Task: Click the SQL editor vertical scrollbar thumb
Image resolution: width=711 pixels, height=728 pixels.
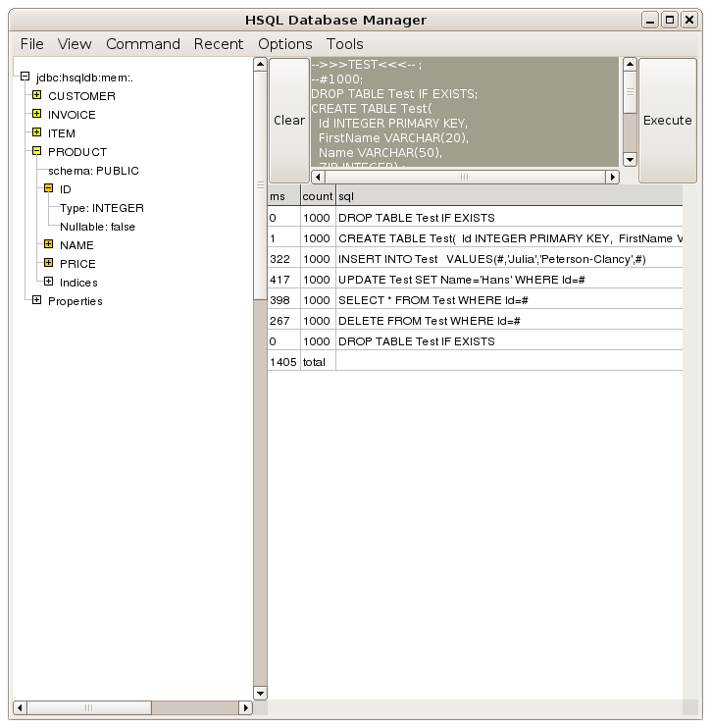Action: [630, 92]
